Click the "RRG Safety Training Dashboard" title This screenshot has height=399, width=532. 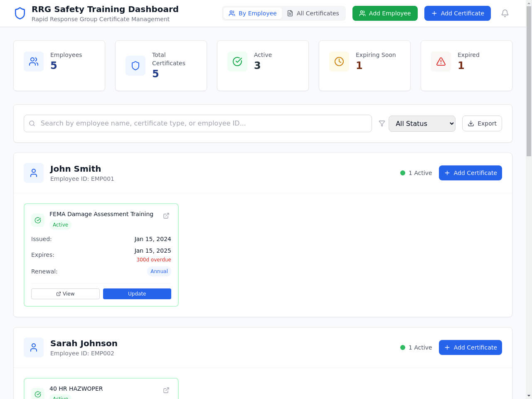(x=105, y=9)
